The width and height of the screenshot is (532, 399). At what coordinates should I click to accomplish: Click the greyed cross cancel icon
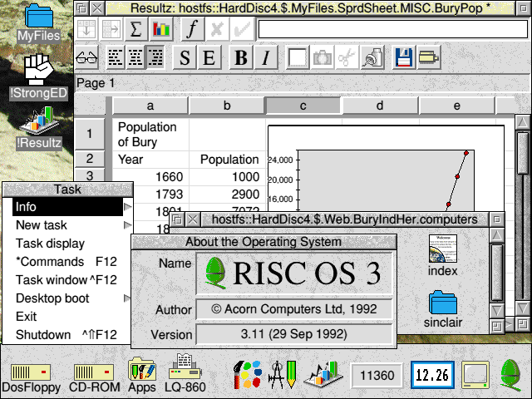click(x=216, y=29)
